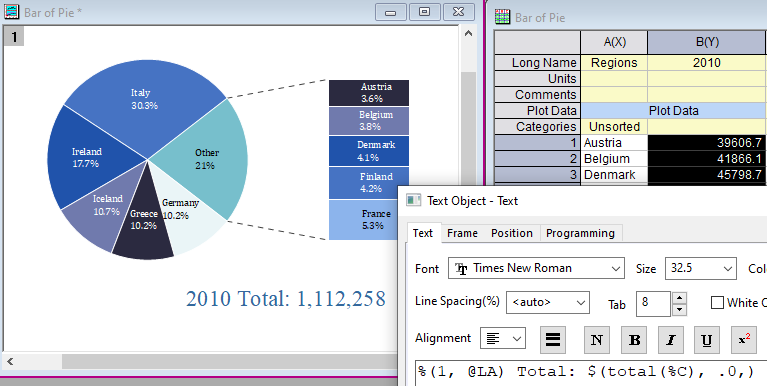Minimize the Bar of Pie graph window

(x=390, y=12)
